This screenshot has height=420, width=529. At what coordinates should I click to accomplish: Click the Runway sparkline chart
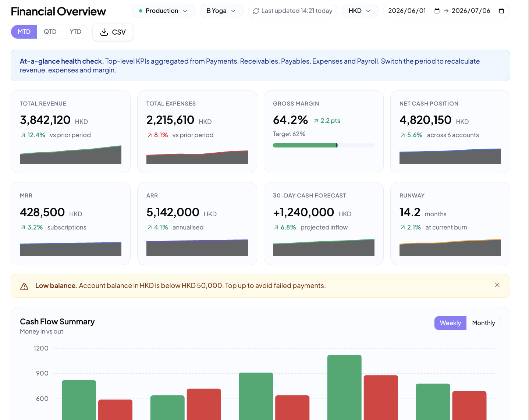[450, 248]
